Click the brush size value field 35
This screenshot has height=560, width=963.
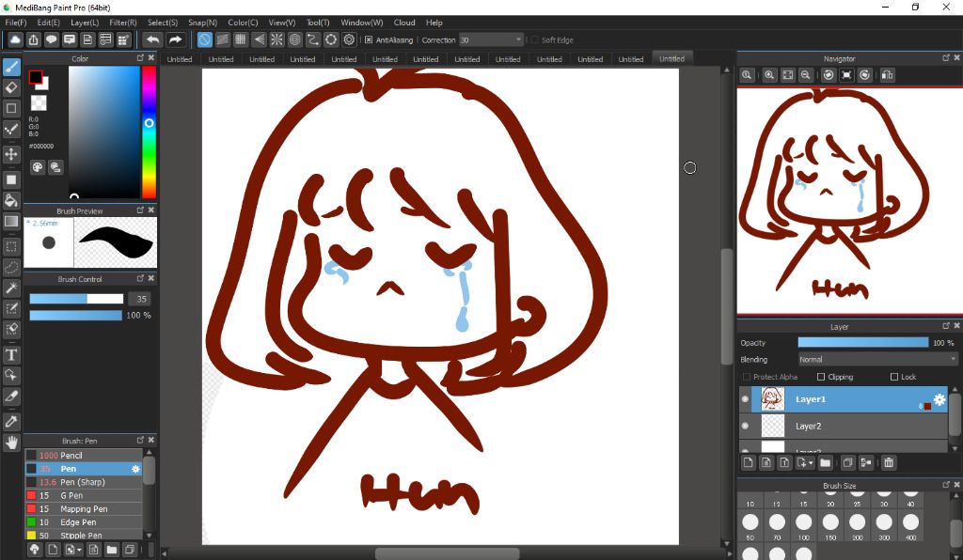pyautogui.click(x=140, y=299)
